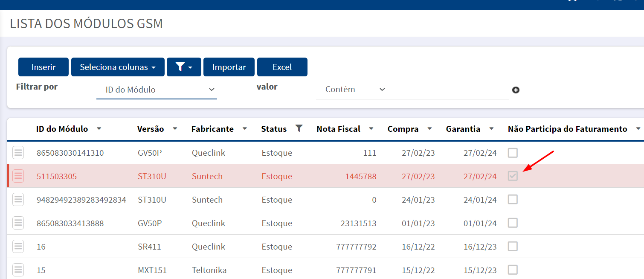This screenshot has height=279, width=644.
Task: Open row menu icon for module 865083033413888
Action: (18, 223)
